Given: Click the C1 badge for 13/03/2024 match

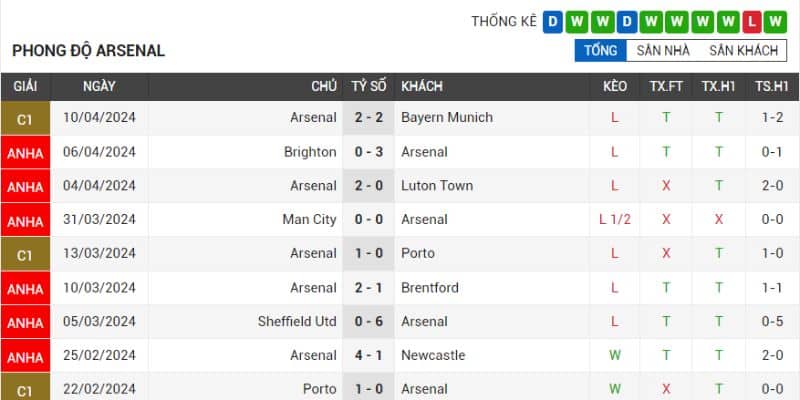Looking at the screenshot, I should pos(24,255).
